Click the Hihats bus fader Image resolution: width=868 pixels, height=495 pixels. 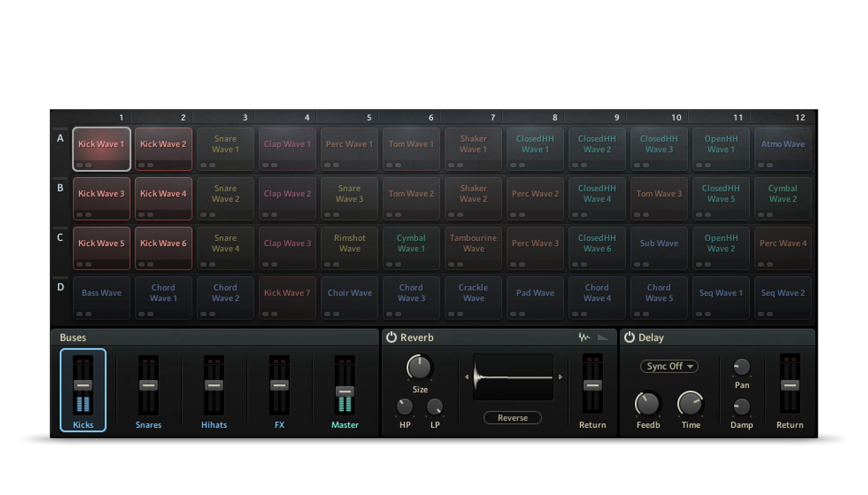tap(214, 385)
